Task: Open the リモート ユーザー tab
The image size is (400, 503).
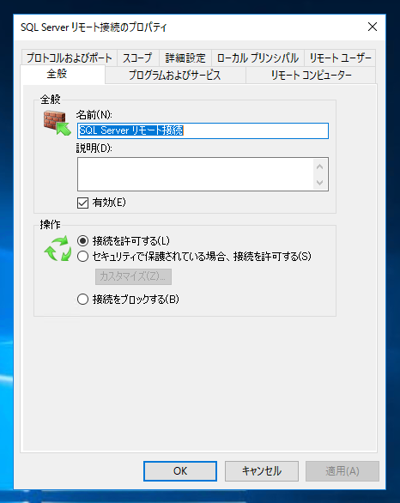Action: coord(340,58)
